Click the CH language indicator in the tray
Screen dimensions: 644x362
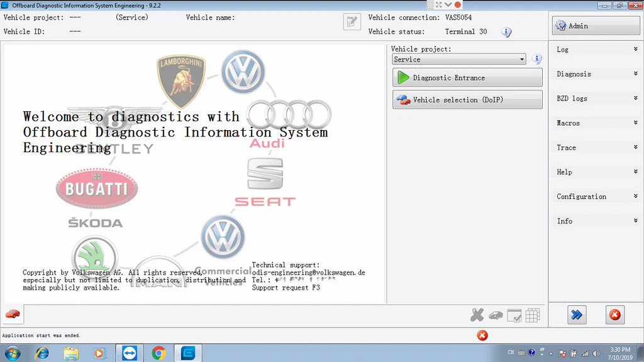511,353
